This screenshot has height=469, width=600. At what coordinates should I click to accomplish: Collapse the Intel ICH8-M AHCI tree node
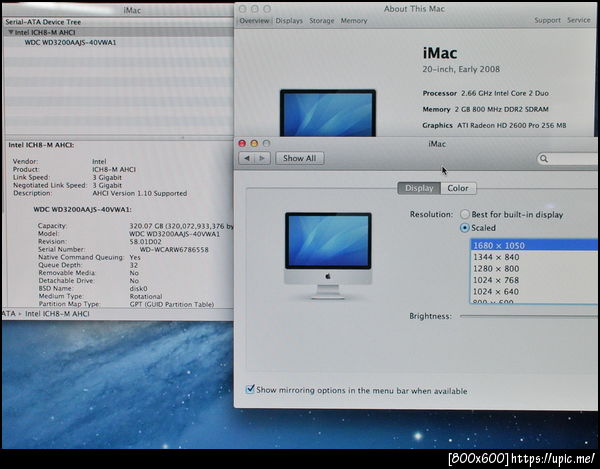point(11,32)
